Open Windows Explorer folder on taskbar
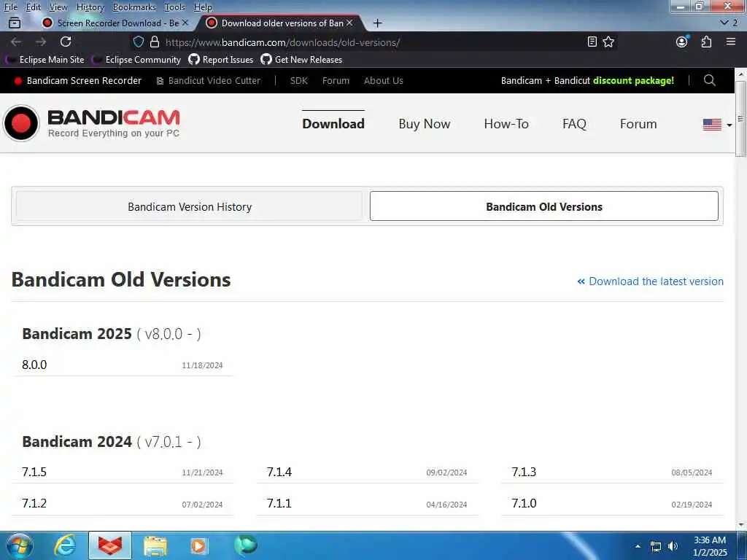This screenshot has width=747, height=560. 155,545
